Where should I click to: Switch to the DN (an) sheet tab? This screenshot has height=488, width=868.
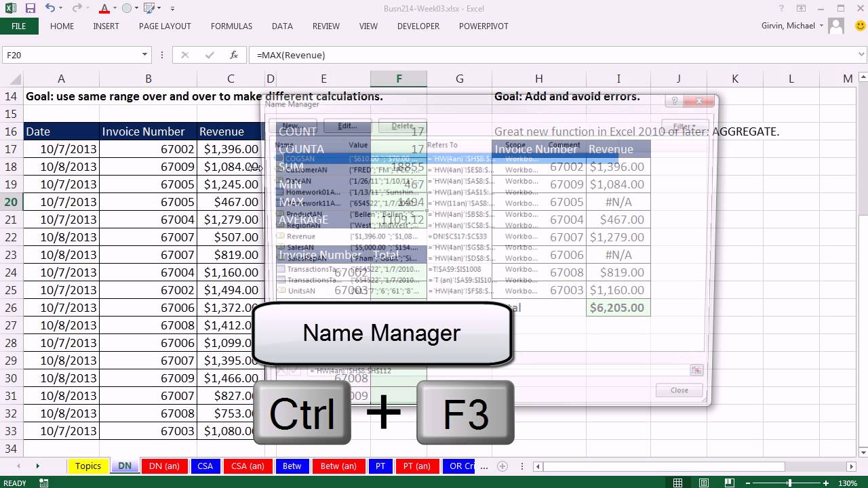165,466
